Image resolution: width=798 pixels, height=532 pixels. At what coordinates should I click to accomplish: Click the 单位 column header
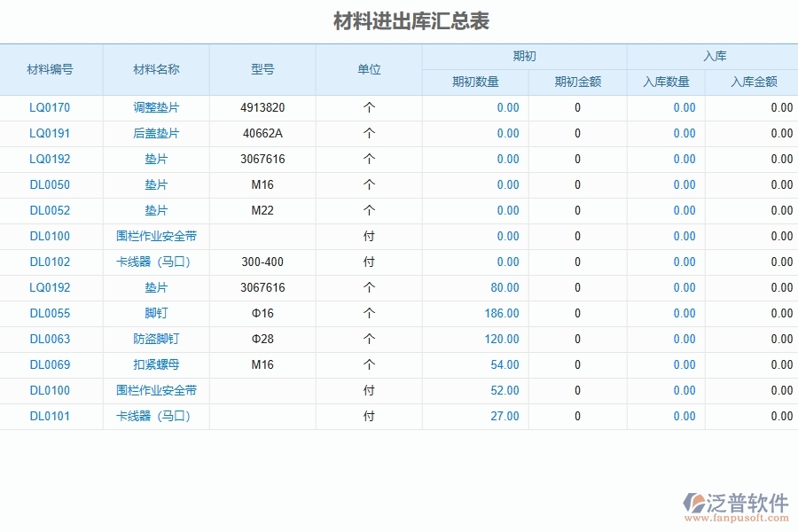click(x=368, y=69)
